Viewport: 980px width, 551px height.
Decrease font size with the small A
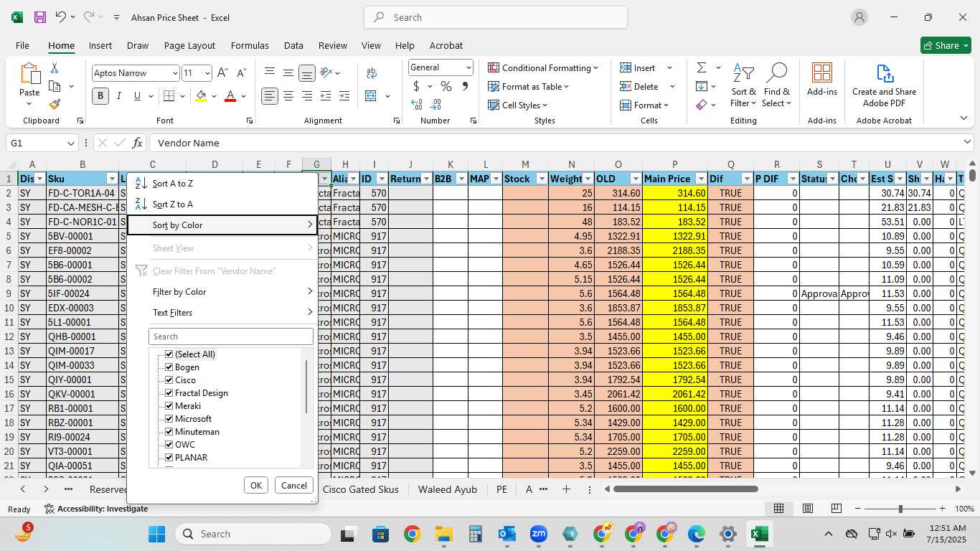click(x=241, y=73)
